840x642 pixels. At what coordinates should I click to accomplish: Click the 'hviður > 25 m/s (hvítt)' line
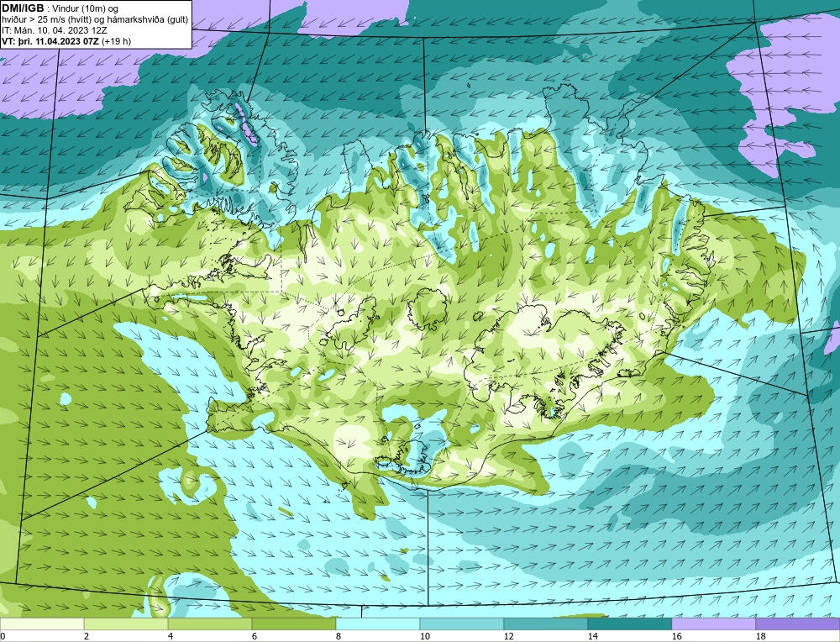pos(48,19)
